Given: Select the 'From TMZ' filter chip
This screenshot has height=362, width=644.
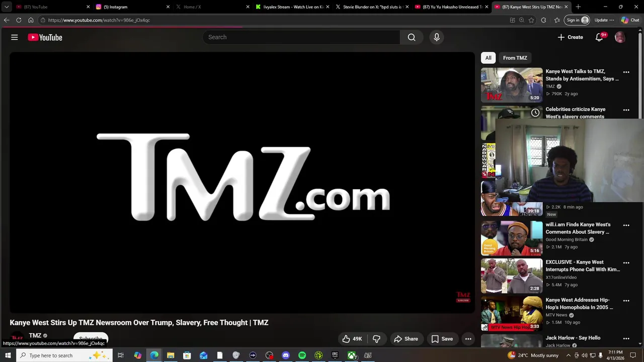Looking at the screenshot, I should [x=515, y=58].
